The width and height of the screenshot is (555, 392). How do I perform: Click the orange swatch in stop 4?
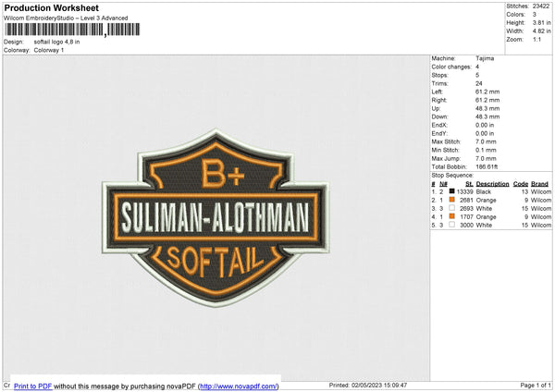pos(451,216)
